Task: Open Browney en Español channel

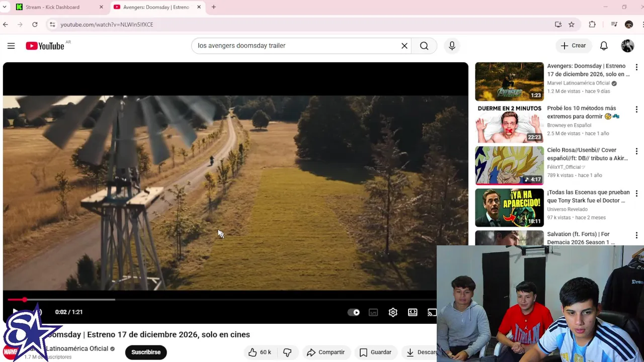Action: click(x=569, y=125)
